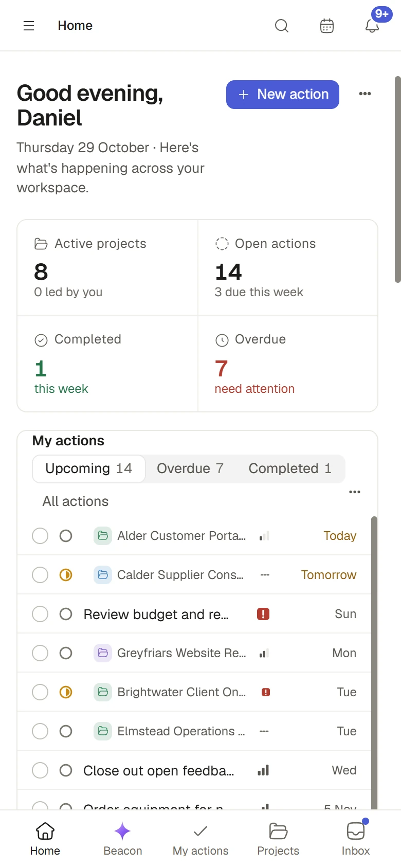Open the Completed this week card
The width and height of the screenshot is (401, 868).
(x=107, y=364)
